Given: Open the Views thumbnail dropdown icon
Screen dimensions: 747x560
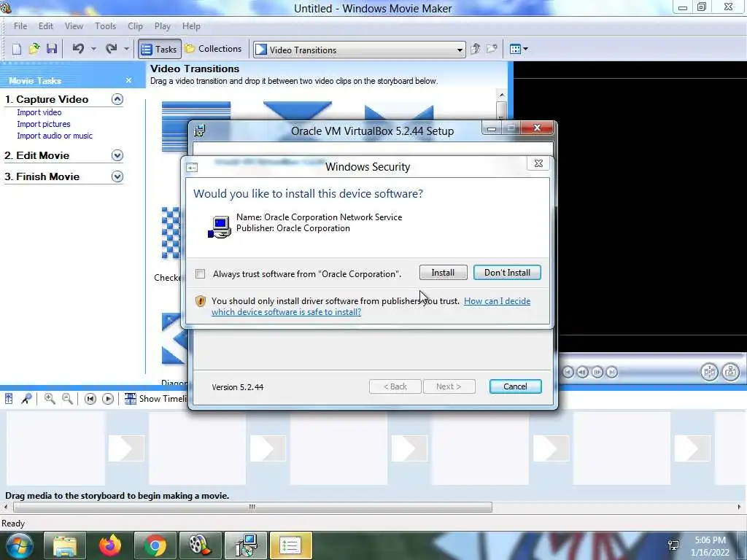Looking at the screenshot, I should pos(519,49).
